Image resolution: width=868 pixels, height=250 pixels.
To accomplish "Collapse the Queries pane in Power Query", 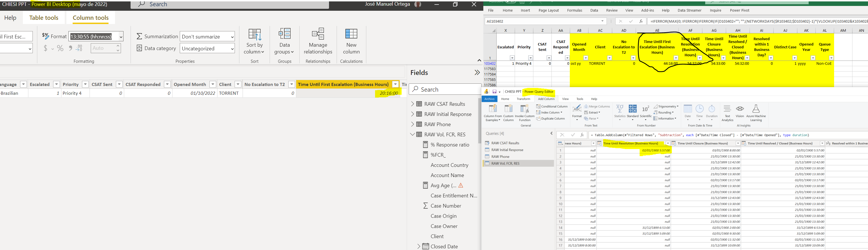I will tap(551, 133).
